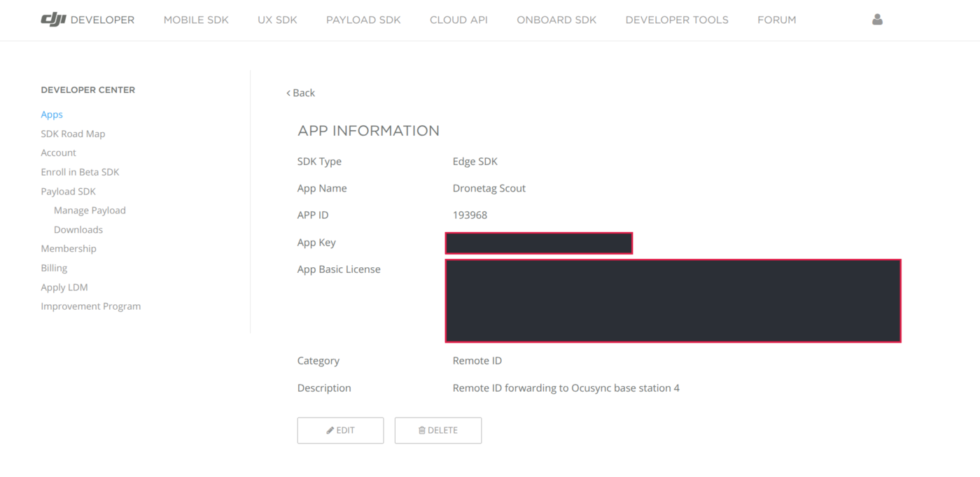This screenshot has width=980, height=477.
Task: Click the Remote ID category value
Action: point(477,361)
